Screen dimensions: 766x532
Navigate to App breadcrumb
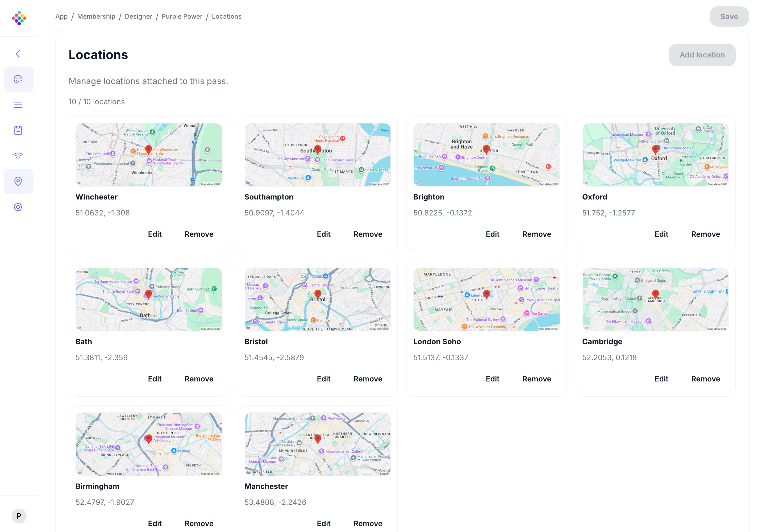[61, 16]
